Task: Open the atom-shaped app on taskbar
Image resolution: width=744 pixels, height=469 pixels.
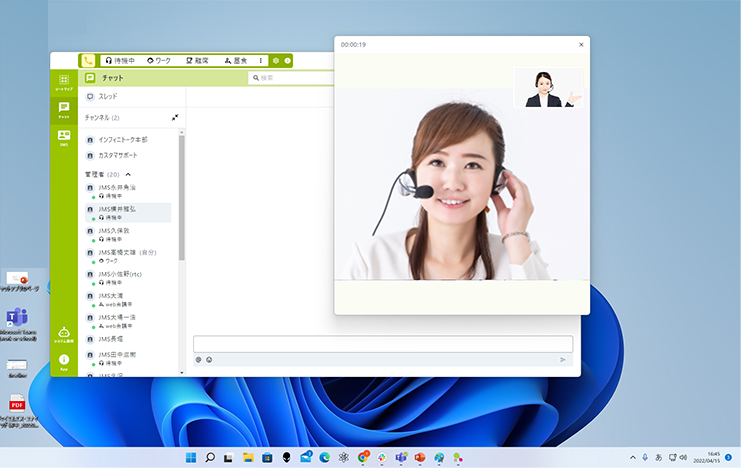Action: (344, 458)
